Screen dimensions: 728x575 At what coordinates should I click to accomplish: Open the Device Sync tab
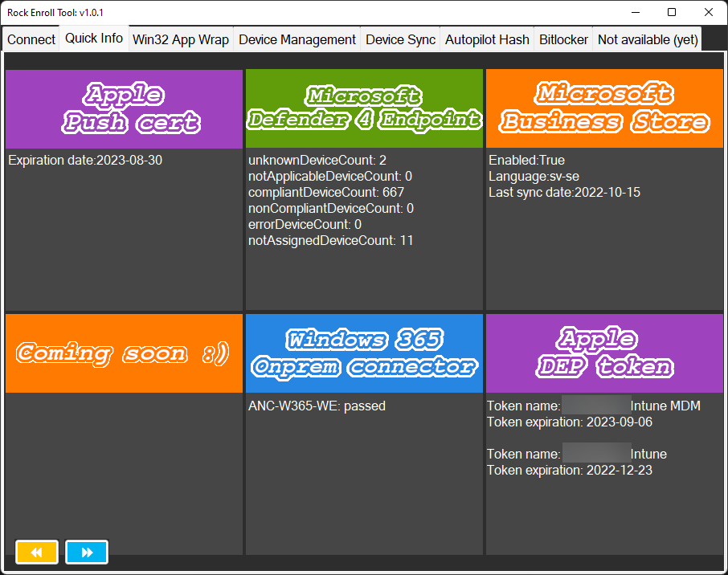point(399,39)
